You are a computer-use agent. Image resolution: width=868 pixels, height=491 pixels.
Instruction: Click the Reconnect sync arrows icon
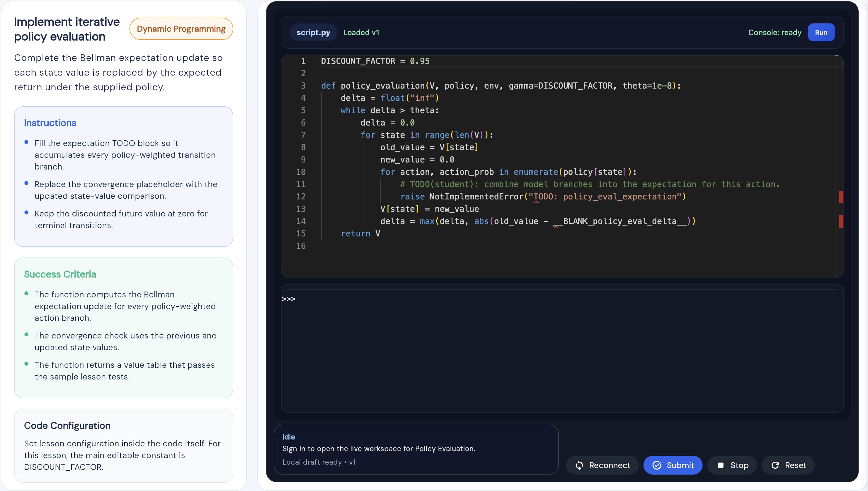(579, 465)
